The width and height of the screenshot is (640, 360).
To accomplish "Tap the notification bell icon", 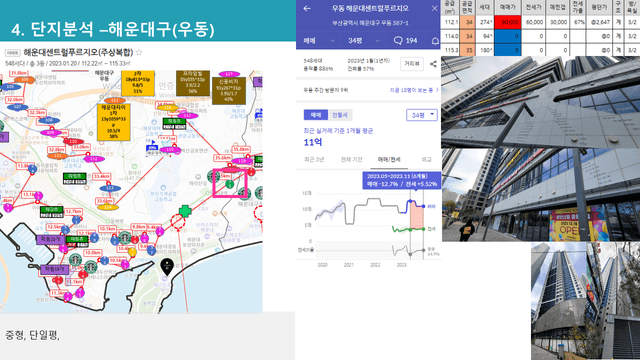I will click(435, 41).
